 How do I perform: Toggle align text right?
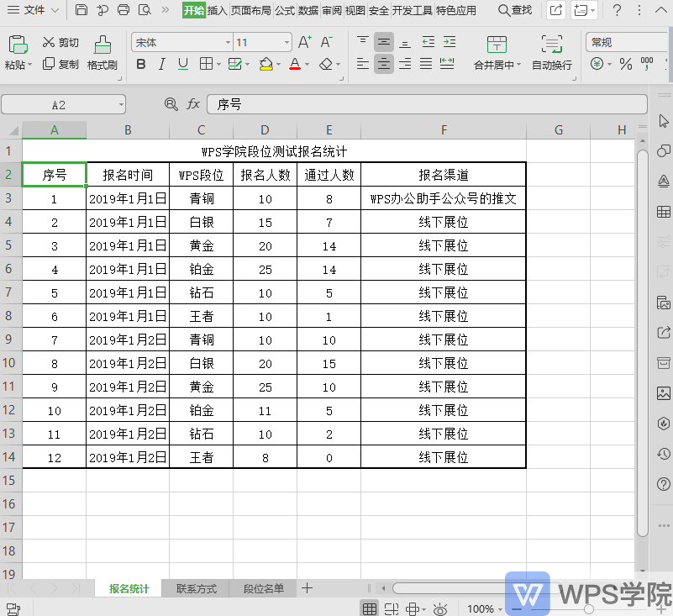coord(405,65)
